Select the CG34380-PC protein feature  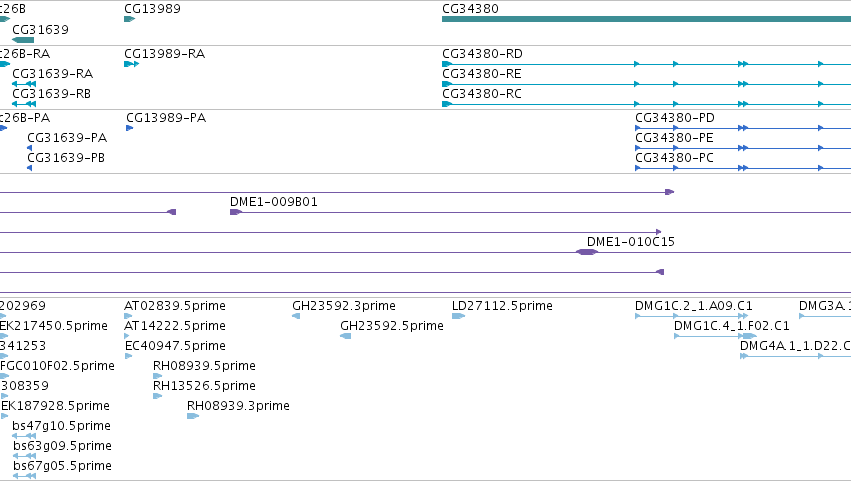pyautogui.click(x=743, y=168)
